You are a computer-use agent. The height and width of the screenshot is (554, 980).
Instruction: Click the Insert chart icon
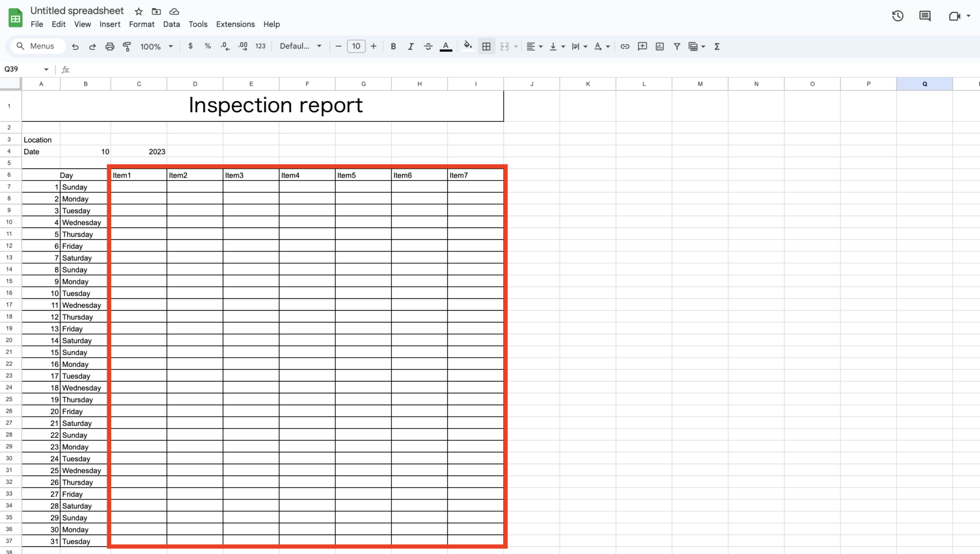click(x=659, y=46)
